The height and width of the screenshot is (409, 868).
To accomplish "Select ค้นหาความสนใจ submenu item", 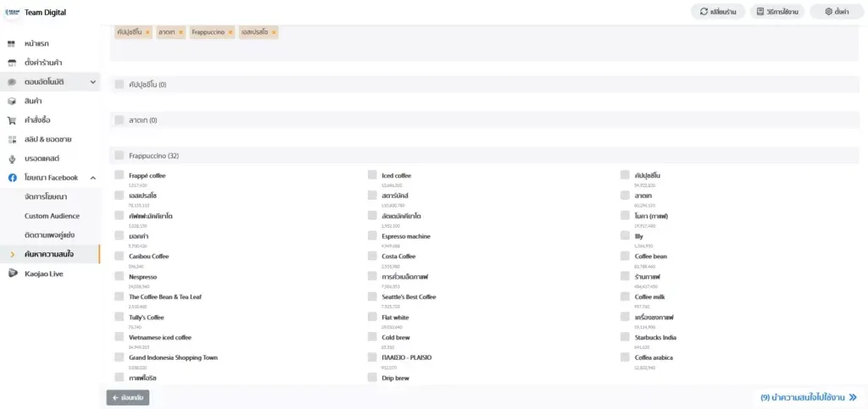I will 48,255.
